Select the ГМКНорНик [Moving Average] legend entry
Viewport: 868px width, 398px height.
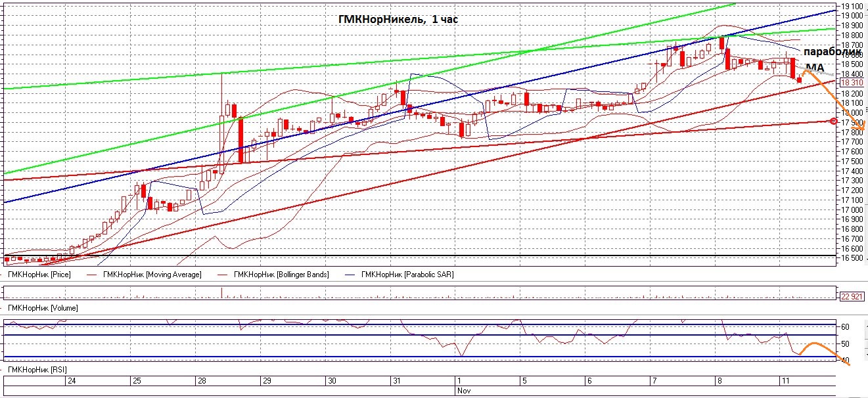[152, 274]
